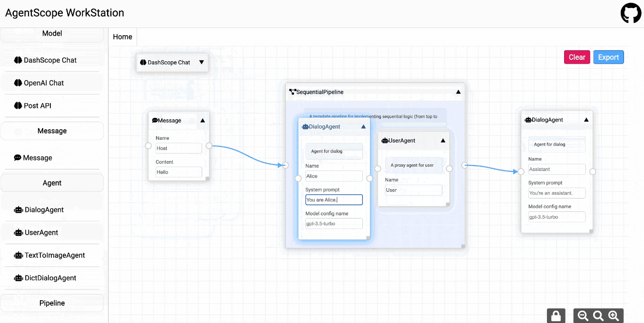Image resolution: width=644 pixels, height=323 pixels.
Task: Click the SequentialPipeline node's flow icon
Action: point(293,92)
